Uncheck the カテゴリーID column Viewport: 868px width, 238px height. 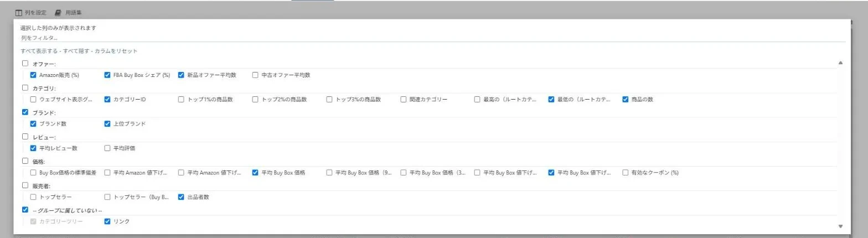click(107, 99)
